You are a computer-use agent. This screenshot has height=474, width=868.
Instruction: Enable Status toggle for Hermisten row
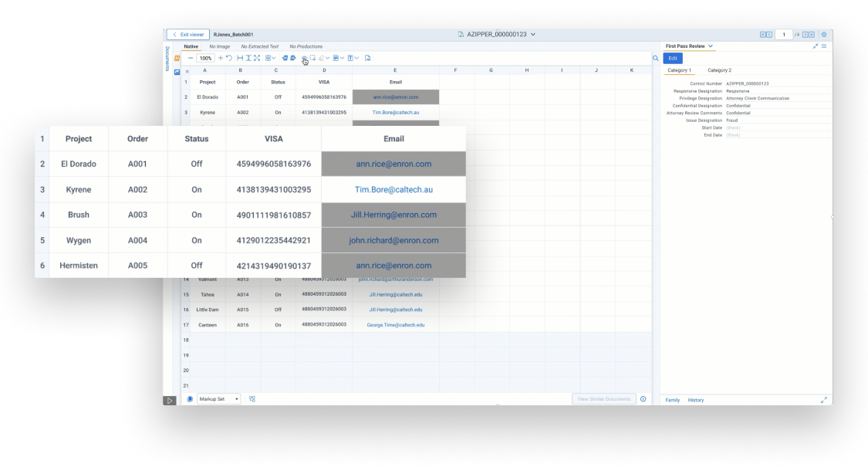(x=196, y=266)
